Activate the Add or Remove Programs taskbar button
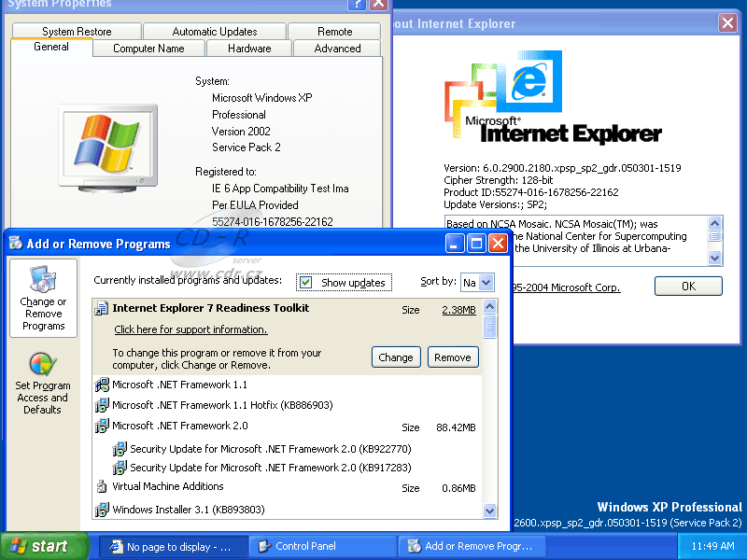 pyautogui.click(x=472, y=546)
